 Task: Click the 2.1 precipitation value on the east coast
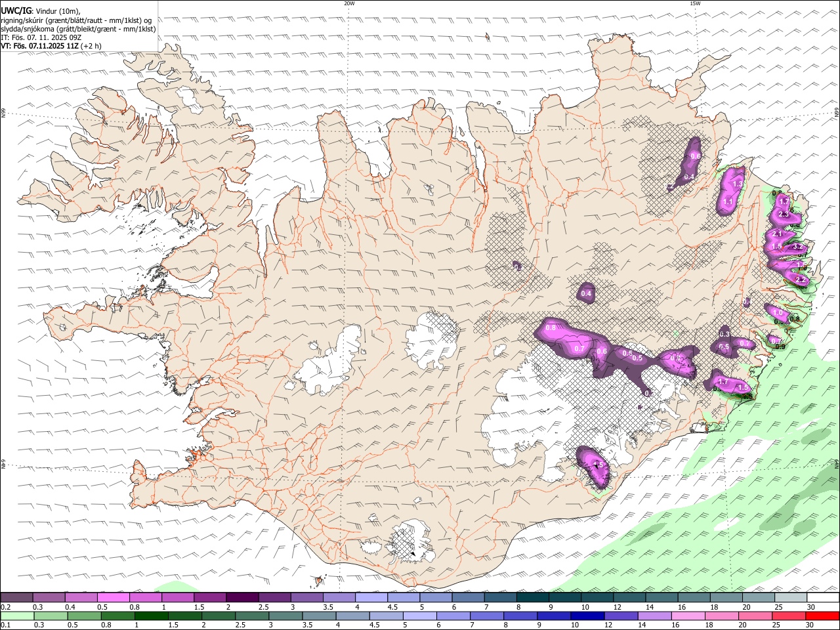click(x=778, y=234)
